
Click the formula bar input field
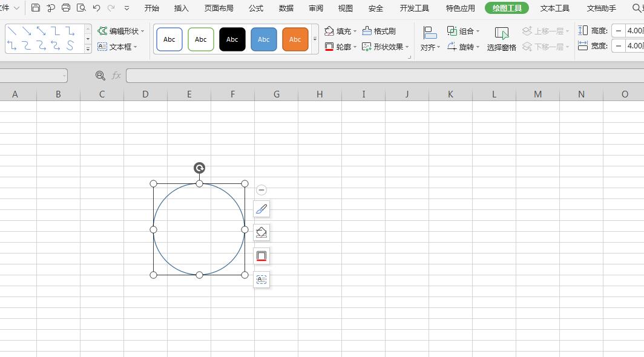(381, 76)
